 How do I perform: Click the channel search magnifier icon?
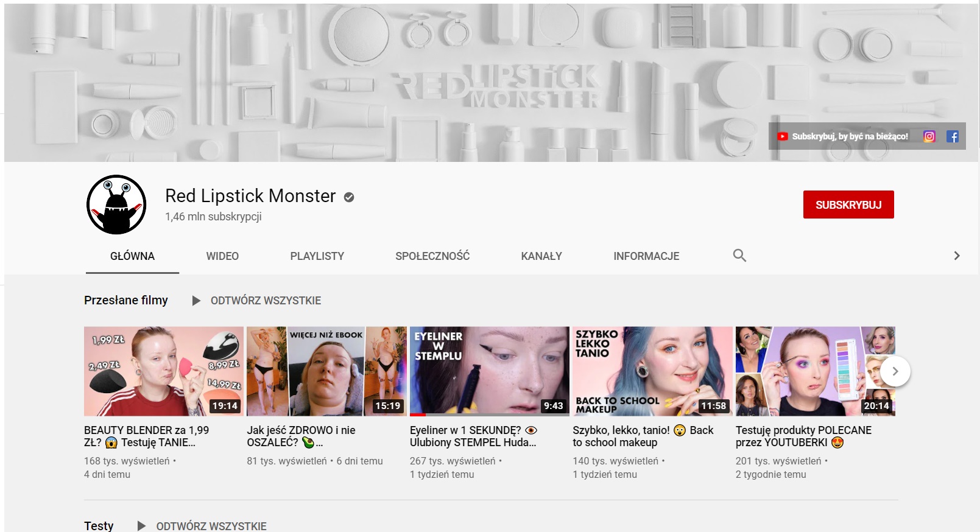coord(739,256)
